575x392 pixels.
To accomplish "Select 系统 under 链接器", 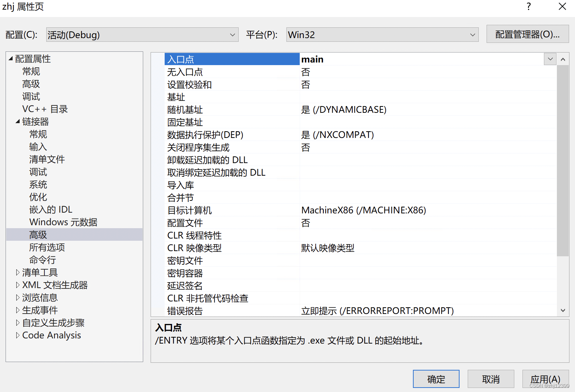I will [38, 184].
